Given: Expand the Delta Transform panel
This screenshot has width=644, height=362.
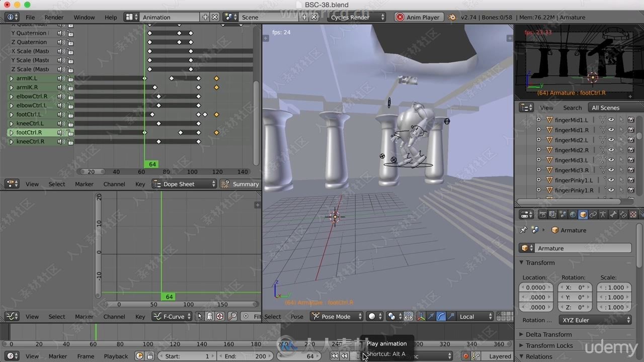Looking at the screenshot, I should (522, 334).
